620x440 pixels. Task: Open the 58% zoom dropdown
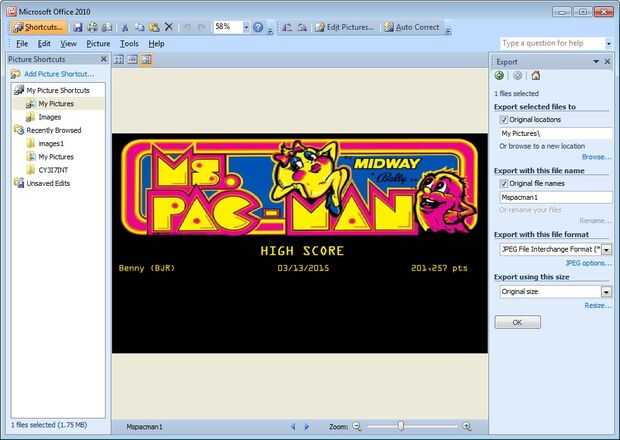pos(246,27)
